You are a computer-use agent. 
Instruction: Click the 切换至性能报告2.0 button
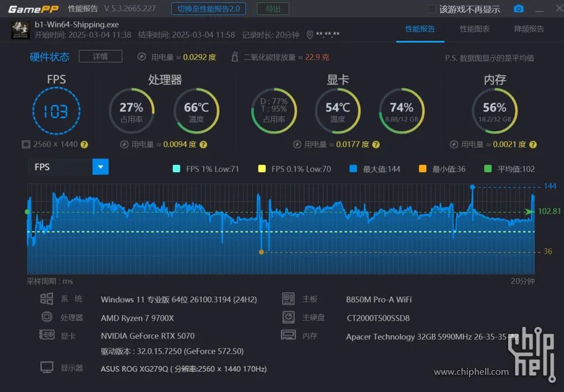[208, 9]
